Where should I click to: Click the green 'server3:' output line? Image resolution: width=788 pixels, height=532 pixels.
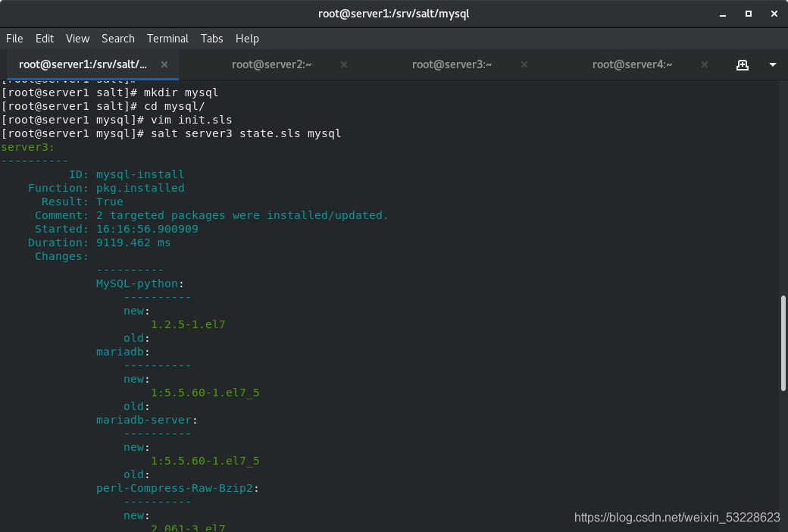pyautogui.click(x=27, y=147)
